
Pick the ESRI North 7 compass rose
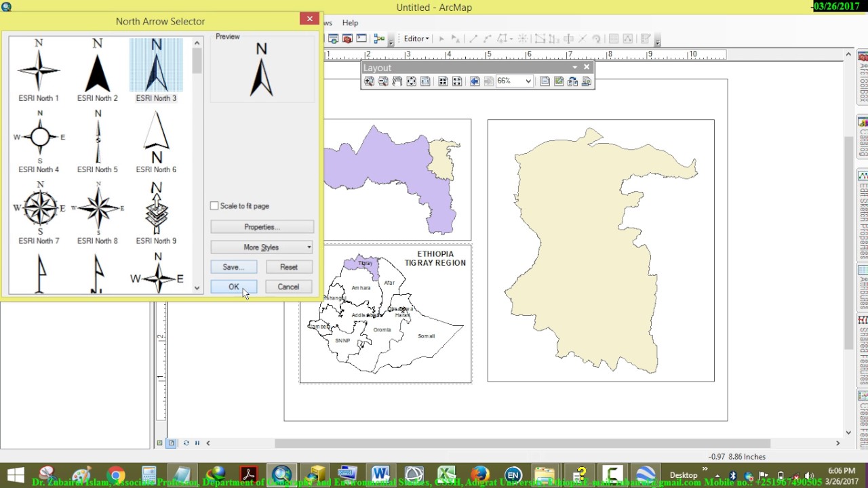pos(39,213)
